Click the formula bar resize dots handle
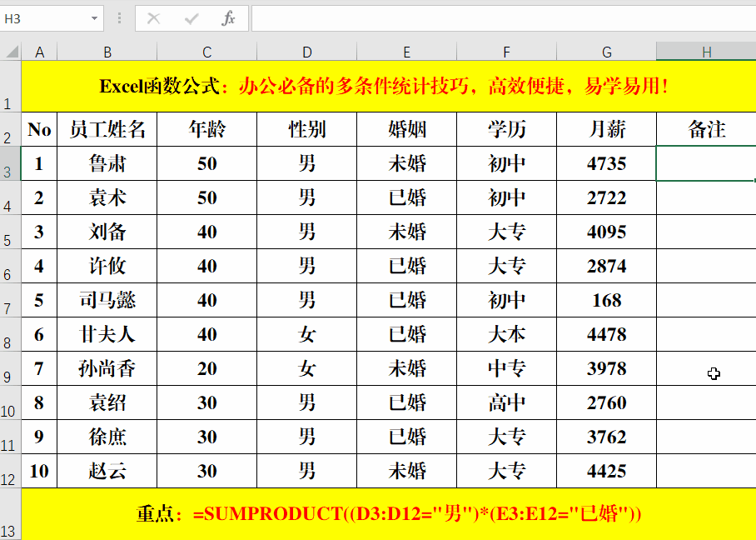This screenshot has width=756, height=540. coord(119,19)
